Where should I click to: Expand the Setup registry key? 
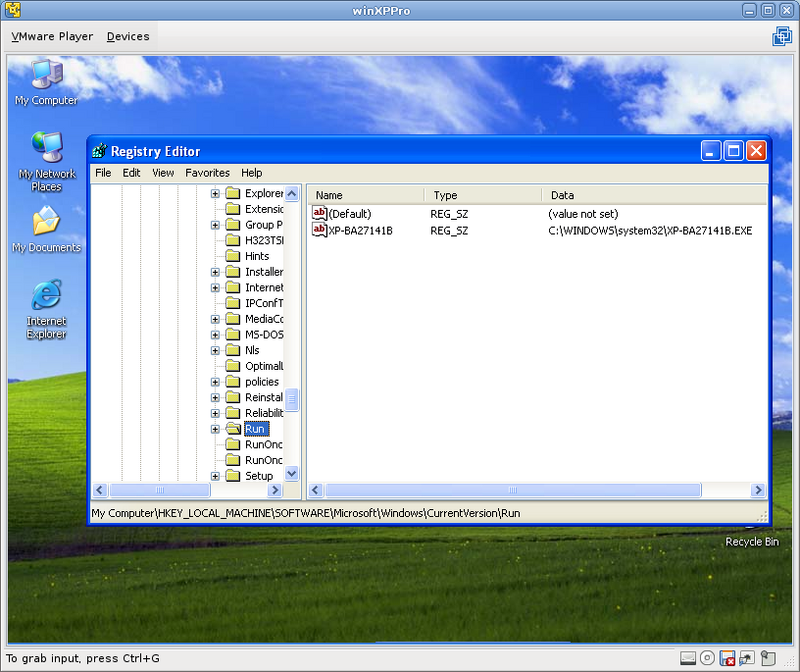click(216, 476)
